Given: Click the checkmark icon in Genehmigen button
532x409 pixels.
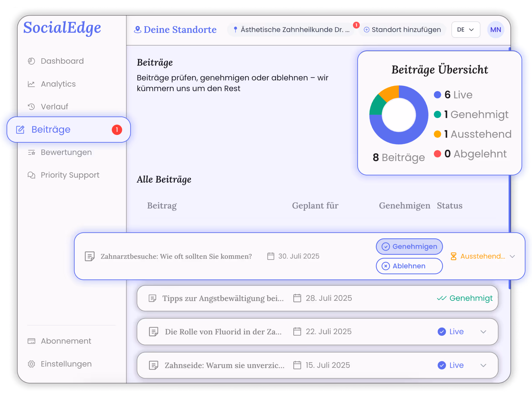Looking at the screenshot, I should click(x=385, y=247).
